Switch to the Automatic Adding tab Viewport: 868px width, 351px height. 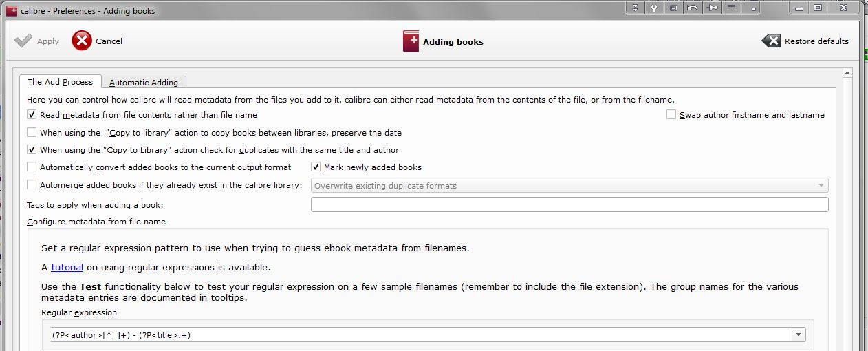point(144,82)
